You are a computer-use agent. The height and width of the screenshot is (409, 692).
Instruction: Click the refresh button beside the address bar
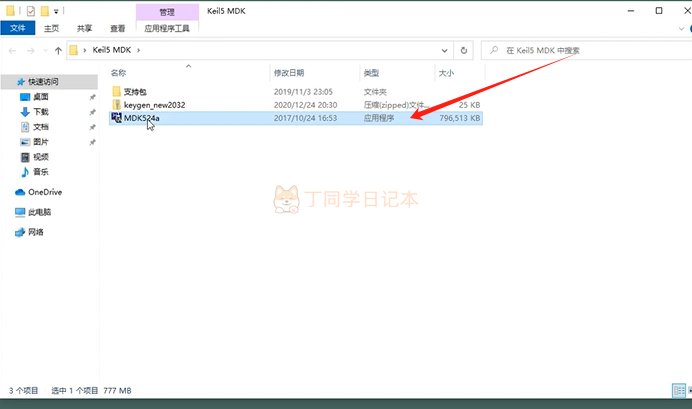(x=464, y=50)
